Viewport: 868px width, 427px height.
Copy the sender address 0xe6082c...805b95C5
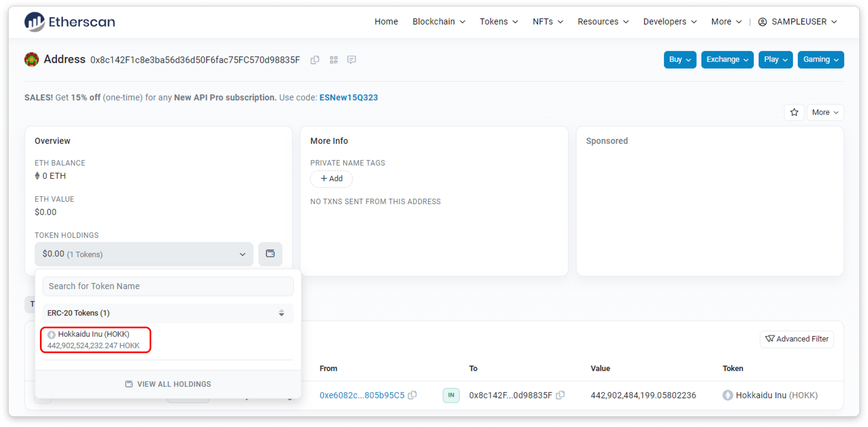coord(413,395)
